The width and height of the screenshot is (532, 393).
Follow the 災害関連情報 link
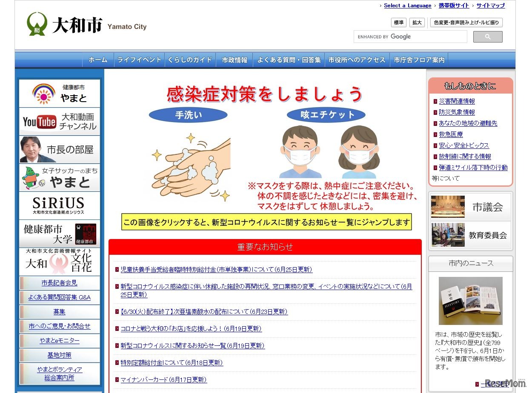pyautogui.click(x=457, y=101)
